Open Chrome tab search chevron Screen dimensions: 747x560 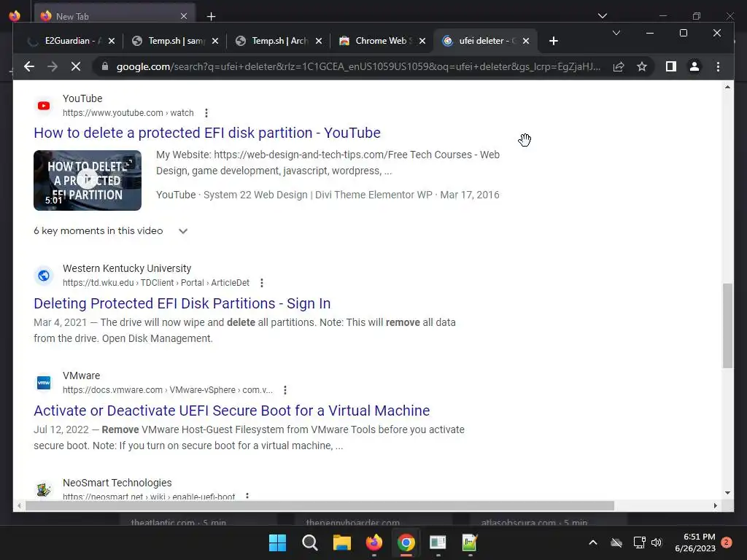click(616, 33)
